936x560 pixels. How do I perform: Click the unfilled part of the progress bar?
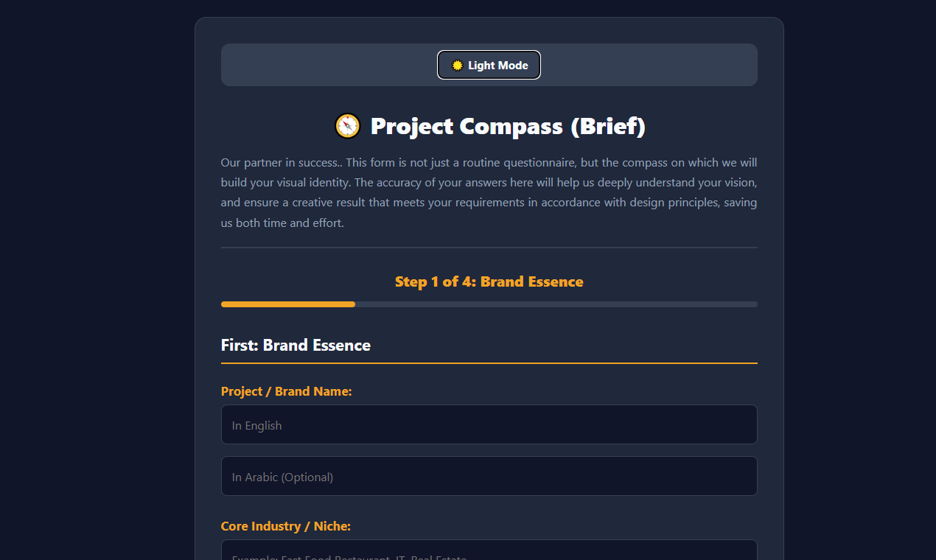point(556,304)
